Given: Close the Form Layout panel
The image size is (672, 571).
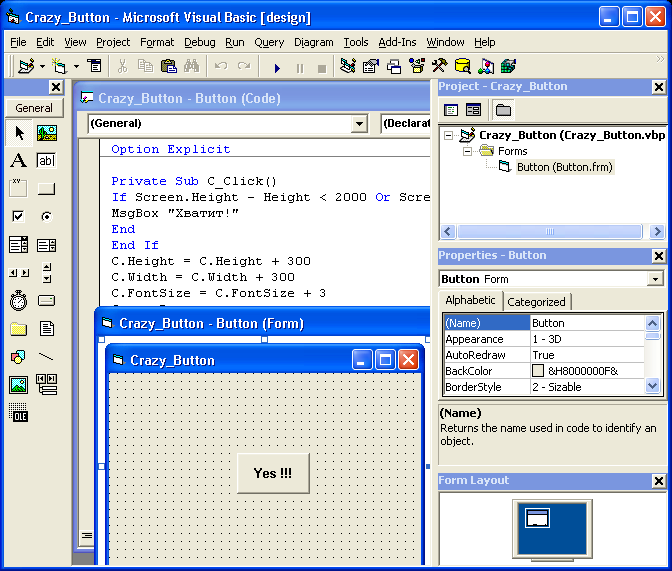Looking at the screenshot, I should [x=658, y=481].
